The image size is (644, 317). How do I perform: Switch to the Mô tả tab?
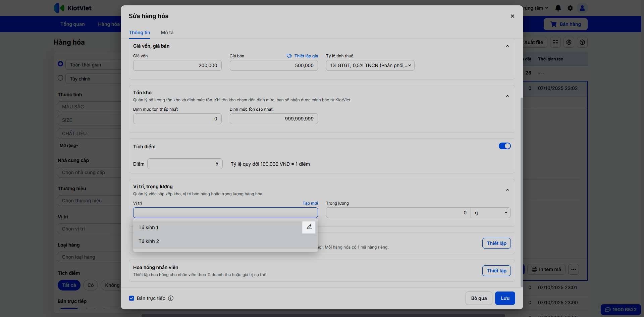(167, 33)
